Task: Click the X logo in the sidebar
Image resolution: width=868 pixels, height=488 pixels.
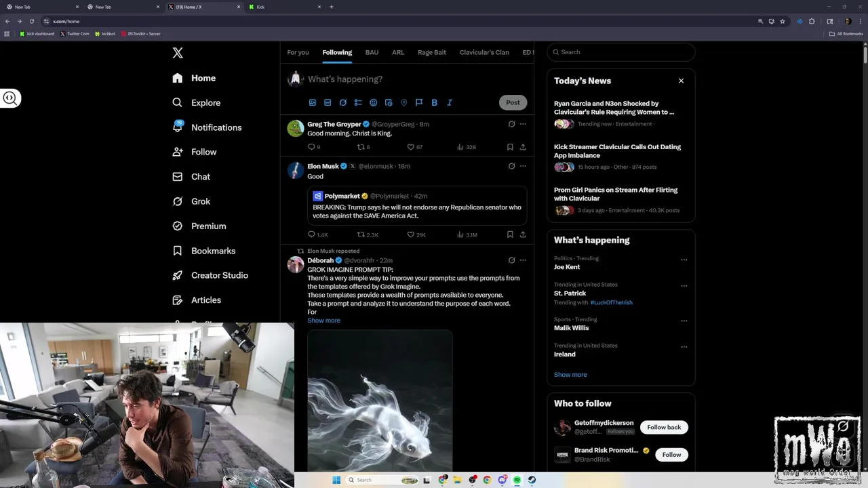Action: click(x=178, y=53)
